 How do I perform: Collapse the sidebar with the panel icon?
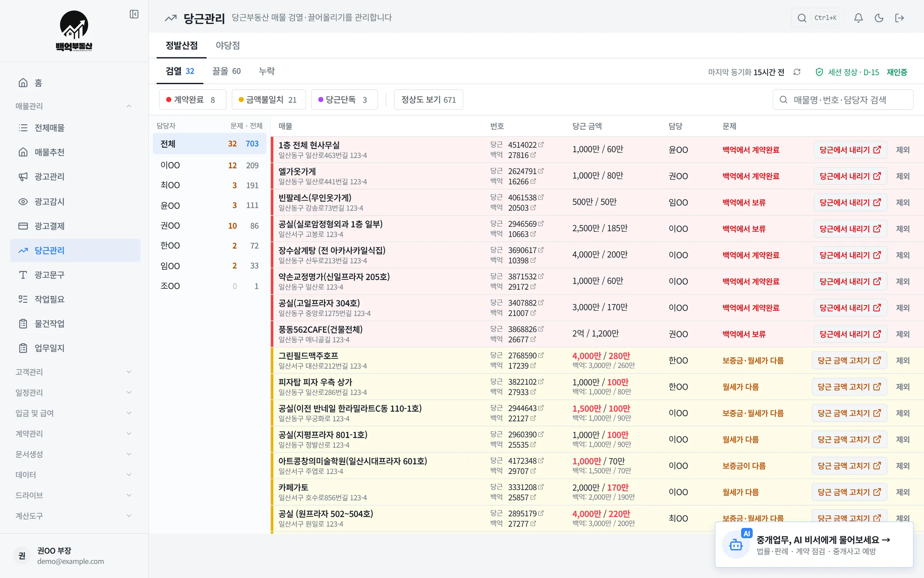point(134,15)
